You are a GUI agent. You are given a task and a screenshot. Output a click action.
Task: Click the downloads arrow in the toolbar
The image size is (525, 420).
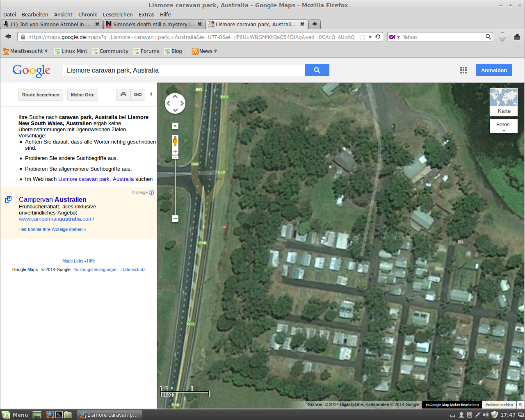pyautogui.click(x=502, y=37)
